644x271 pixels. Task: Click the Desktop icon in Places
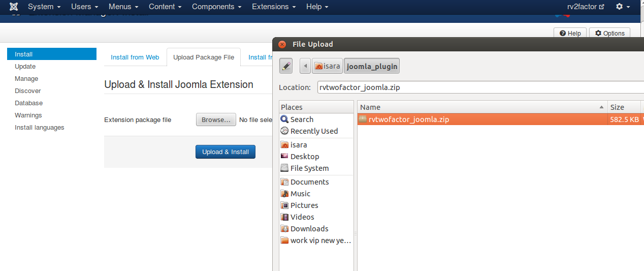(284, 156)
